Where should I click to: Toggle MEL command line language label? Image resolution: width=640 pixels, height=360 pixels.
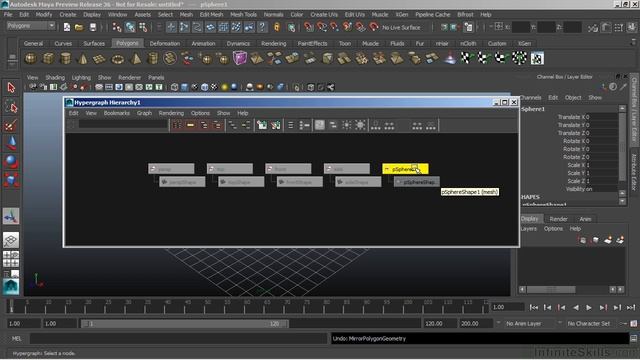16,338
